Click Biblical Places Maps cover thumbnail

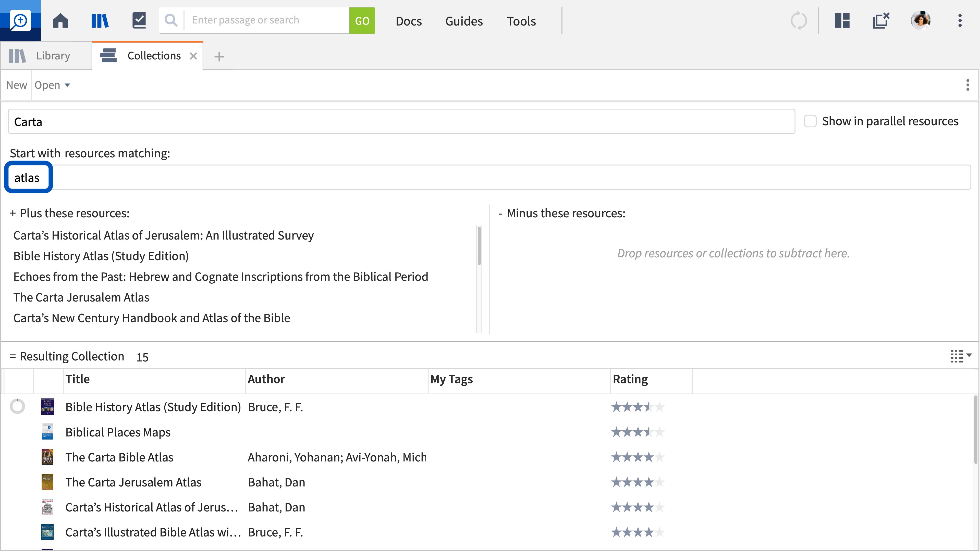coord(47,432)
